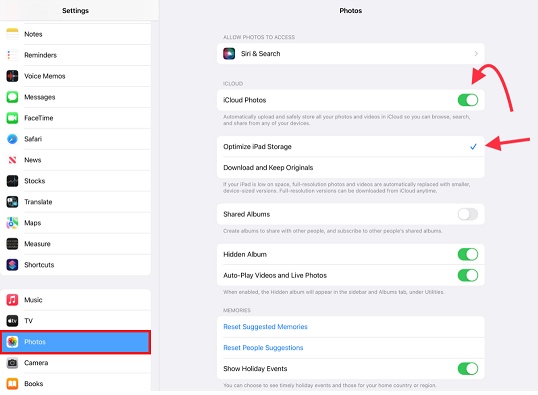538x395 pixels.
Task: Disable the Hidden Album switch
Action: coord(468,254)
